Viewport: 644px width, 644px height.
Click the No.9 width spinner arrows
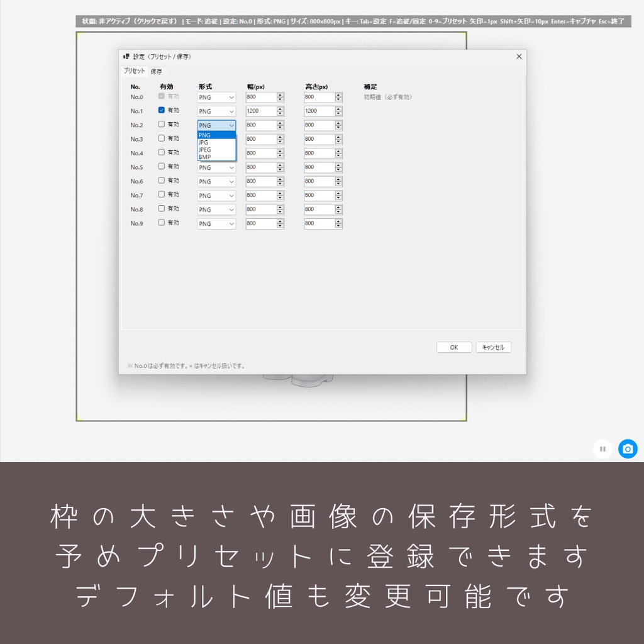280,223
